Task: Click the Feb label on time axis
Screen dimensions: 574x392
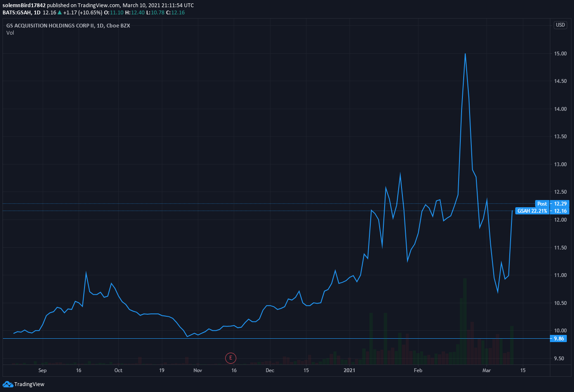Action: [418, 370]
